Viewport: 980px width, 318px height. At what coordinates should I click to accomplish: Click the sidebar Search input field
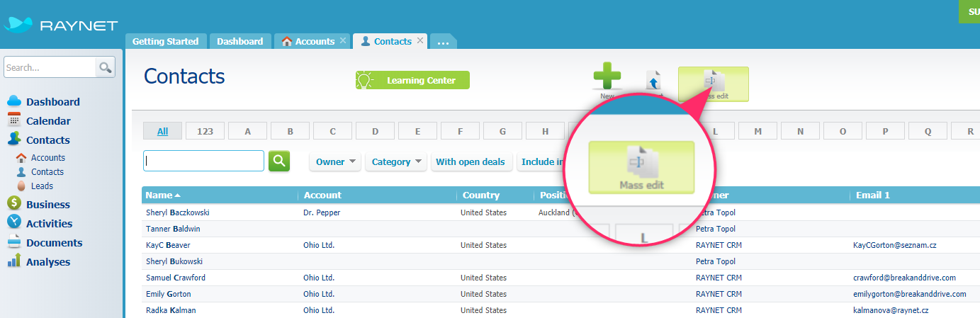coord(50,67)
